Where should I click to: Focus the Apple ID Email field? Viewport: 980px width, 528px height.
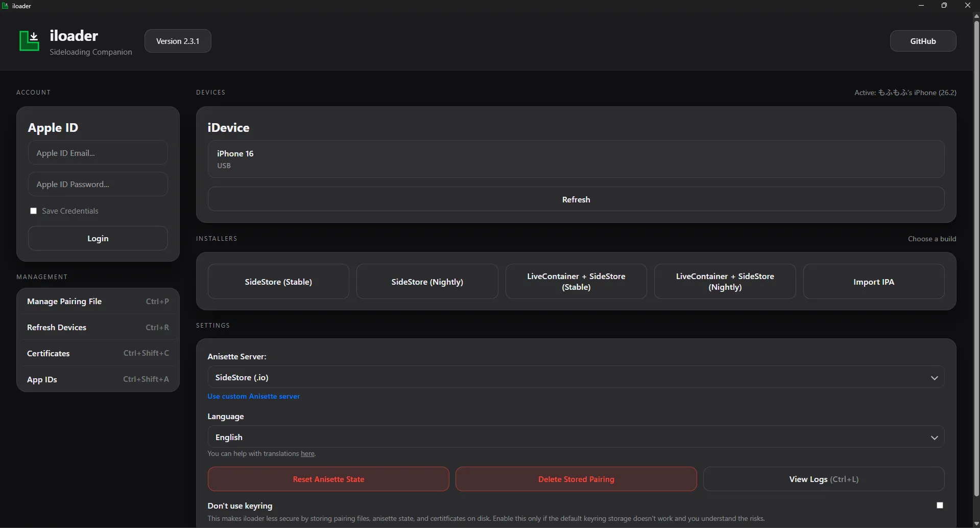[x=98, y=153]
